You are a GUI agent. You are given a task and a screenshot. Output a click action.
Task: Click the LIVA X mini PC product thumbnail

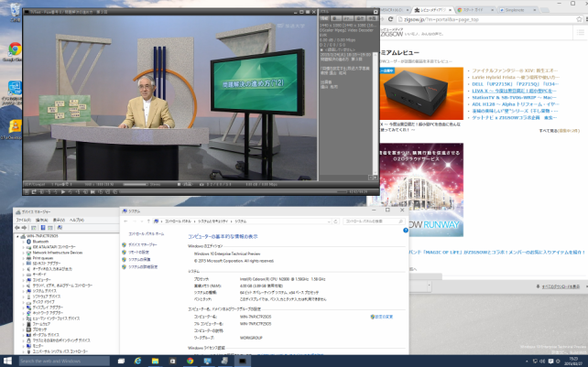pos(421,93)
